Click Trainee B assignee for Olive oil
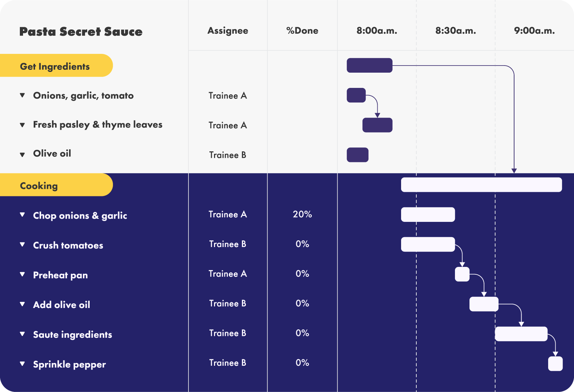This screenshot has width=574, height=392. point(227,155)
